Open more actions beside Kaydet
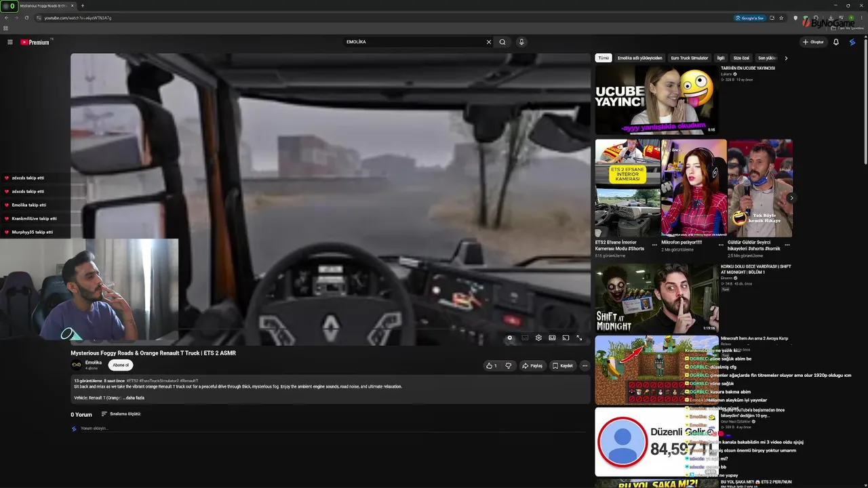 [x=585, y=366]
